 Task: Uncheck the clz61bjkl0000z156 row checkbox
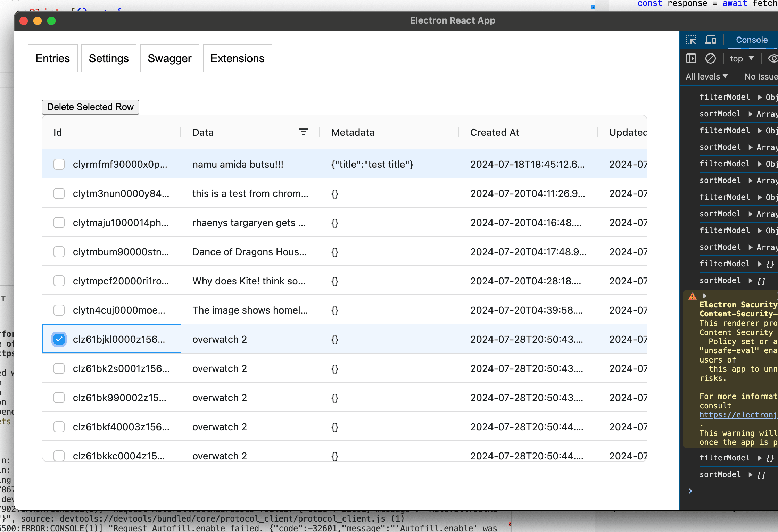click(x=59, y=339)
